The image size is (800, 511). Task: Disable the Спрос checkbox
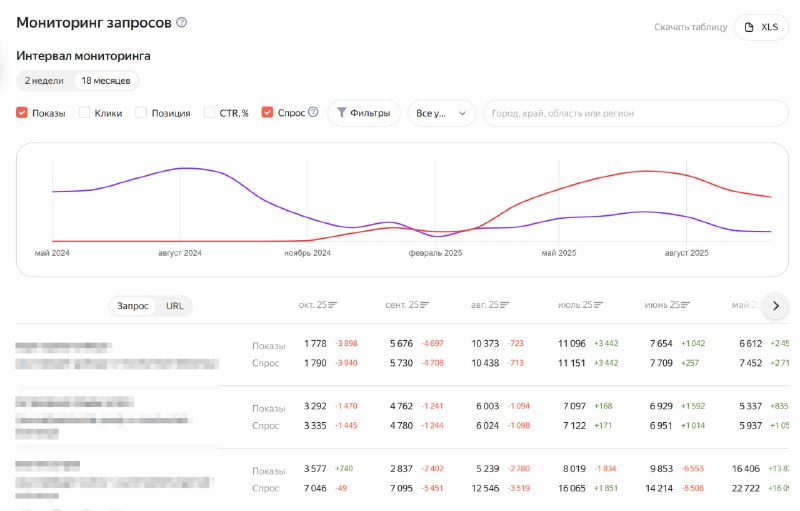coord(268,113)
